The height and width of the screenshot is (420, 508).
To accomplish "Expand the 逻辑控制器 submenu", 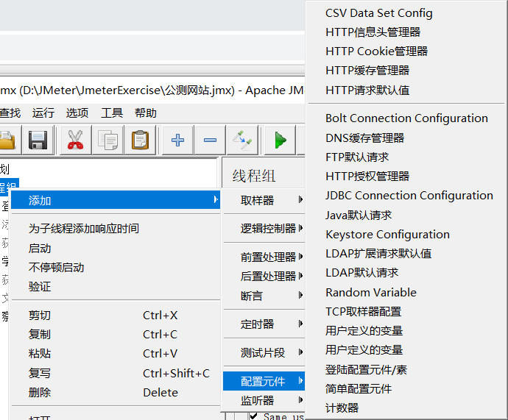I will tap(264, 229).
